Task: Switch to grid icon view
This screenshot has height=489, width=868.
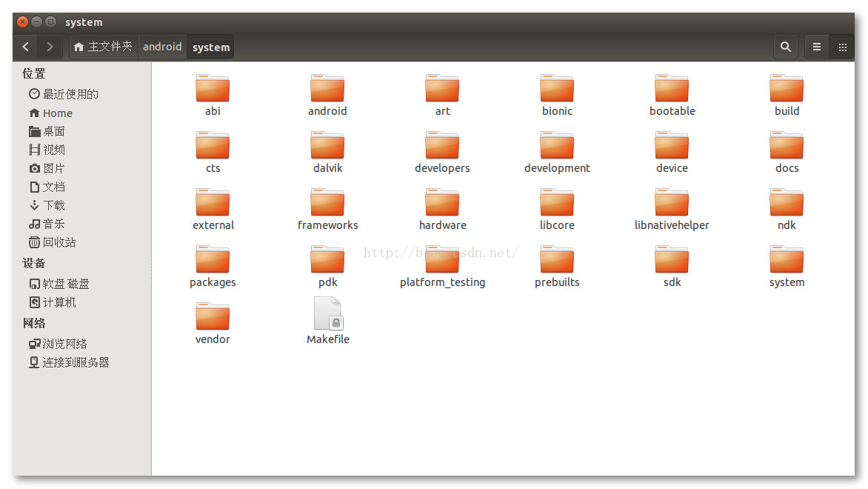Action: pos(843,47)
